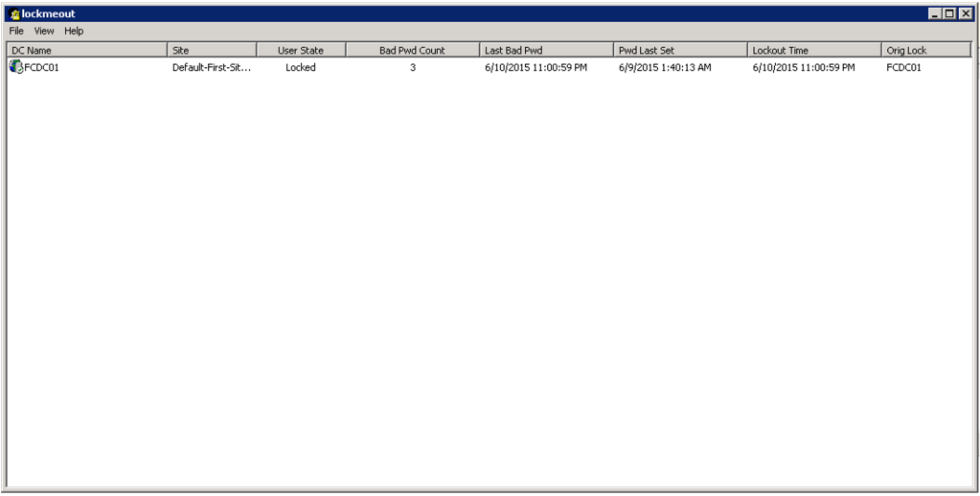Click the Pwd Last Set column header
Image resolution: width=980 pixels, height=496 pixels.
point(680,50)
